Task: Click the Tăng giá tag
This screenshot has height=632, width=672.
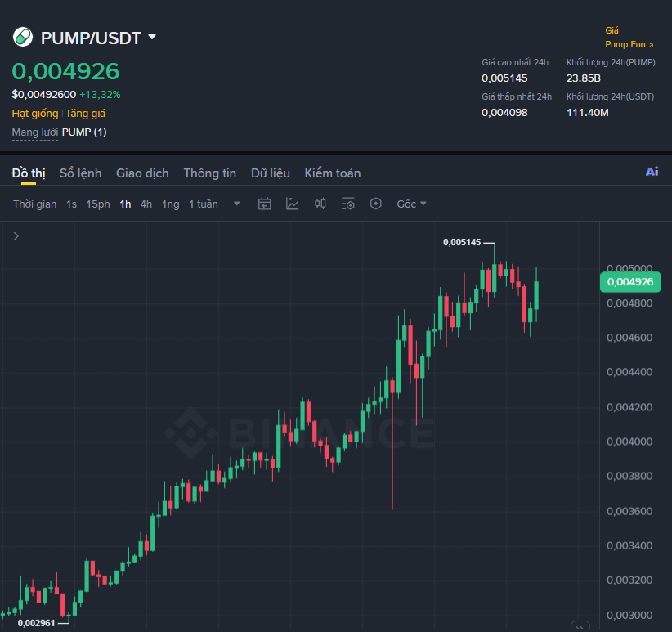Action: [85, 114]
